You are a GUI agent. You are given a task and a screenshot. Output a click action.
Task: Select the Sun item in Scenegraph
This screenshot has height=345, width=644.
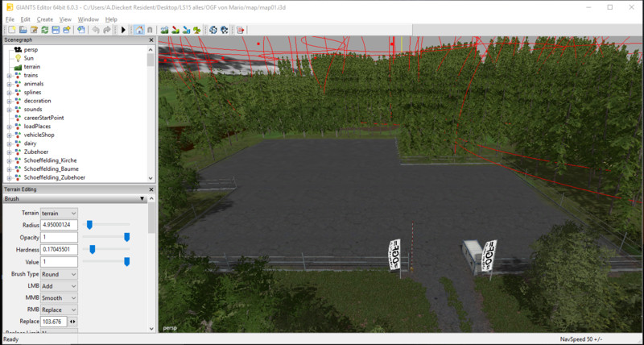[29, 58]
